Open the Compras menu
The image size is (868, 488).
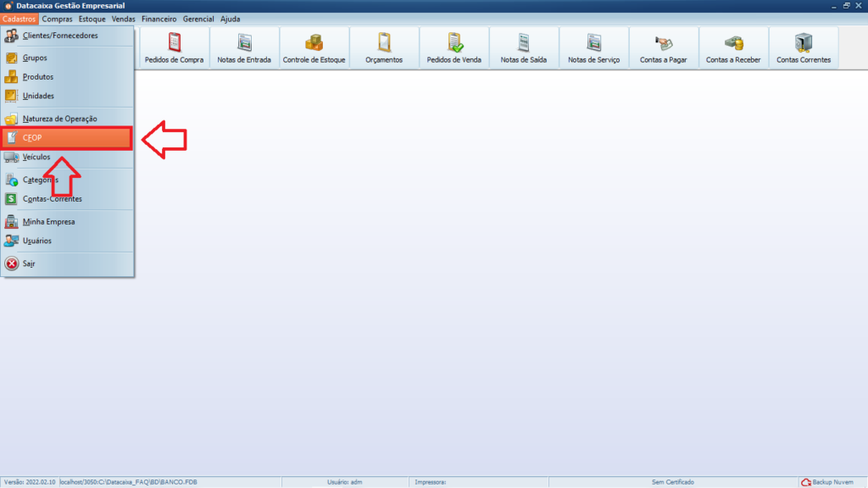point(58,19)
